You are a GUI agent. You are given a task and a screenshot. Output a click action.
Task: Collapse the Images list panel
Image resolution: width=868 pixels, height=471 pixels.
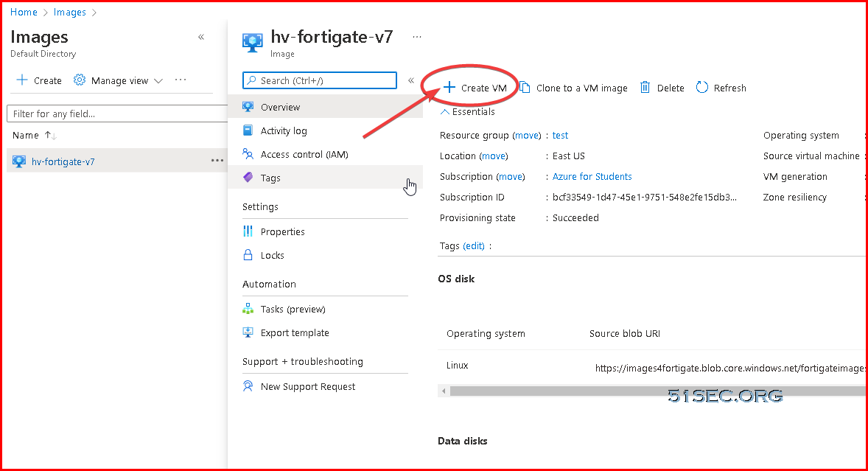pos(201,37)
